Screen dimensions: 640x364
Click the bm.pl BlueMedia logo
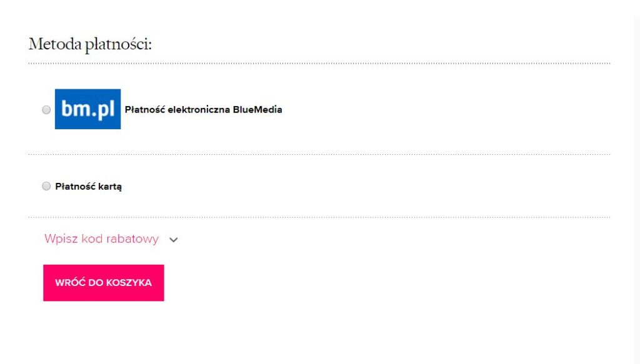[87, 109]
